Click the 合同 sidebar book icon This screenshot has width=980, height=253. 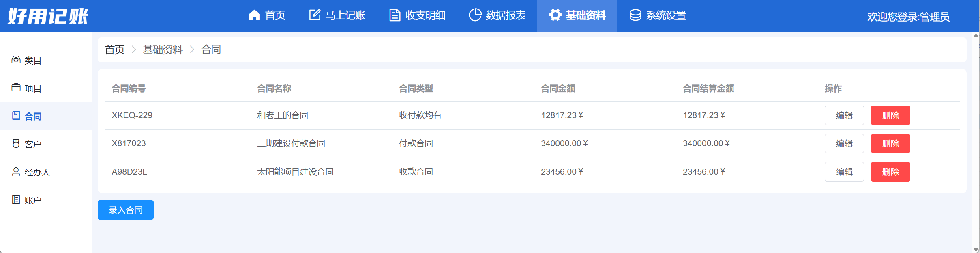click(16, 116)
